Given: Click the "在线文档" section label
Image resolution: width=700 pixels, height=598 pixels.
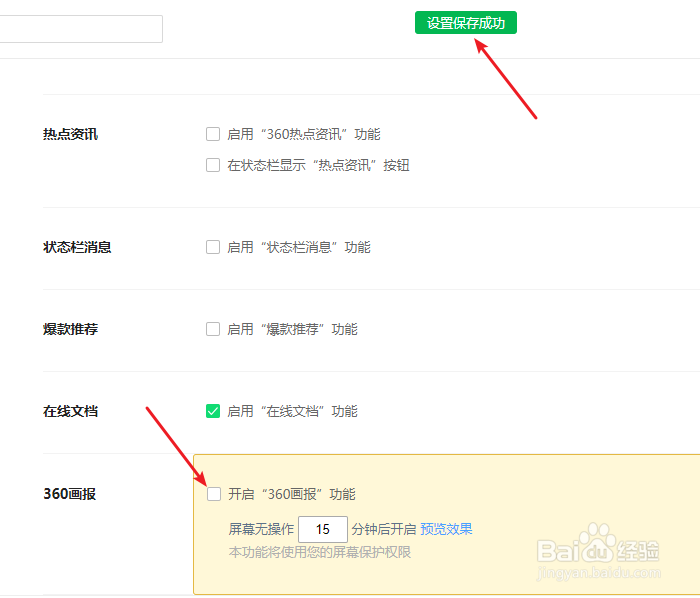Looking at the screenshot, I should [x=70, y=411].
